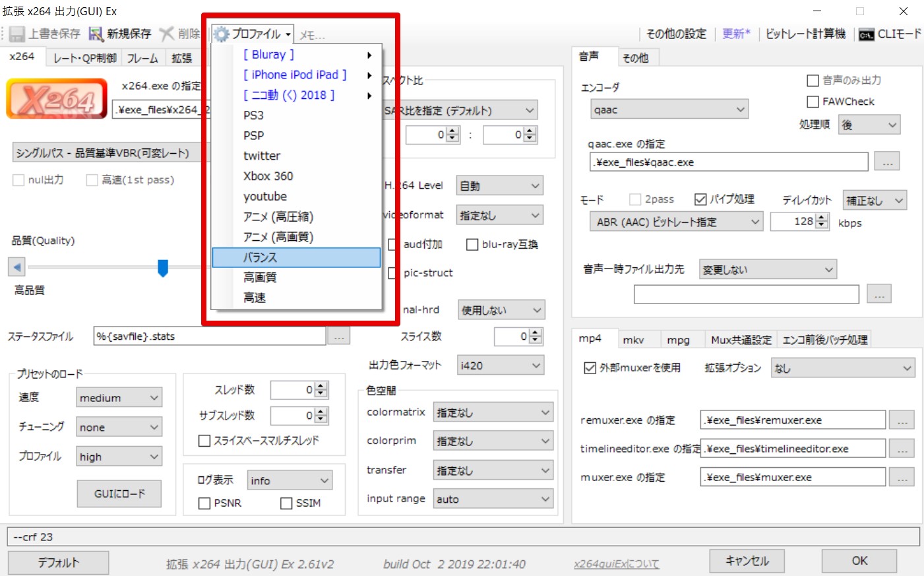924x576 pixels.
Task: Enable the SSIM checkbox
Action: click(286, 503)
